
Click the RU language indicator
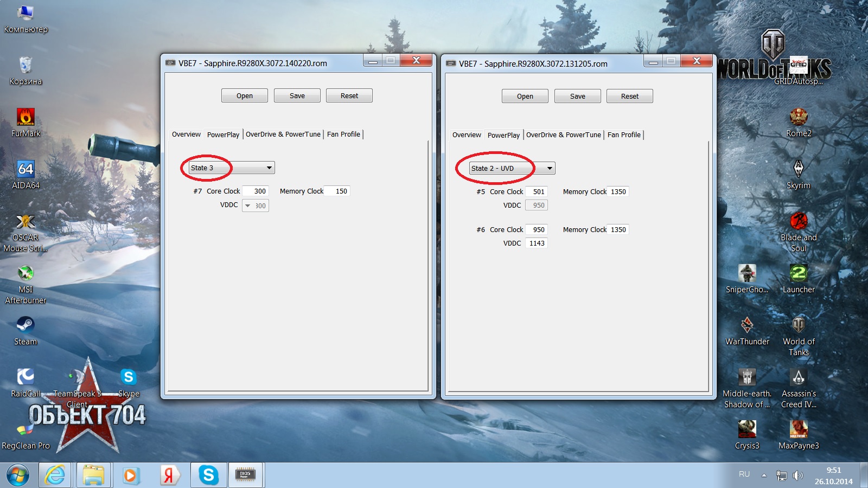point(744,474)
